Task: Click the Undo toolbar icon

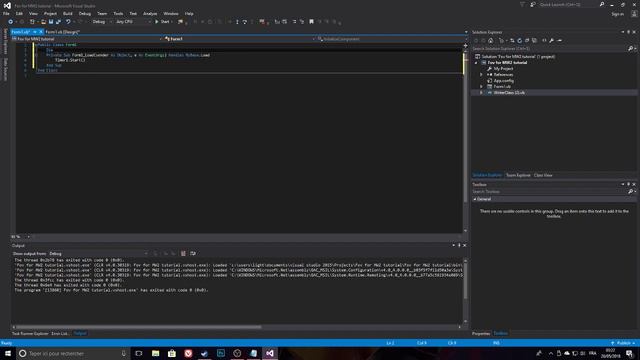Action: pyautogui.click(x=68, y=22)
